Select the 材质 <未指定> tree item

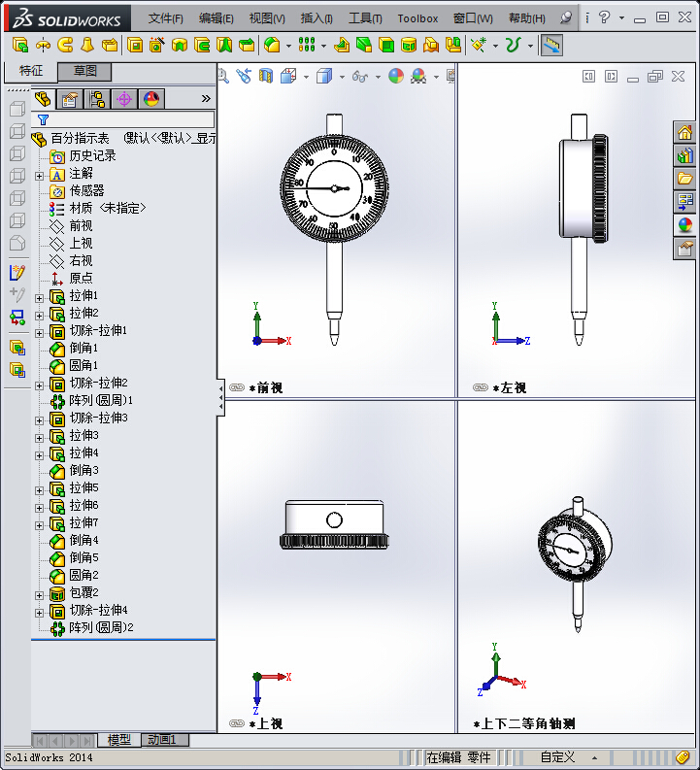click(97, 208)
